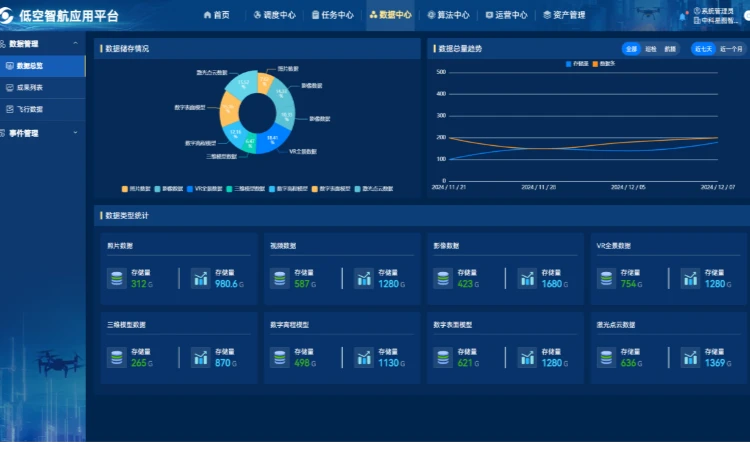
Task: Click the database icon in 照片数据 card
Action: [117, 278]
